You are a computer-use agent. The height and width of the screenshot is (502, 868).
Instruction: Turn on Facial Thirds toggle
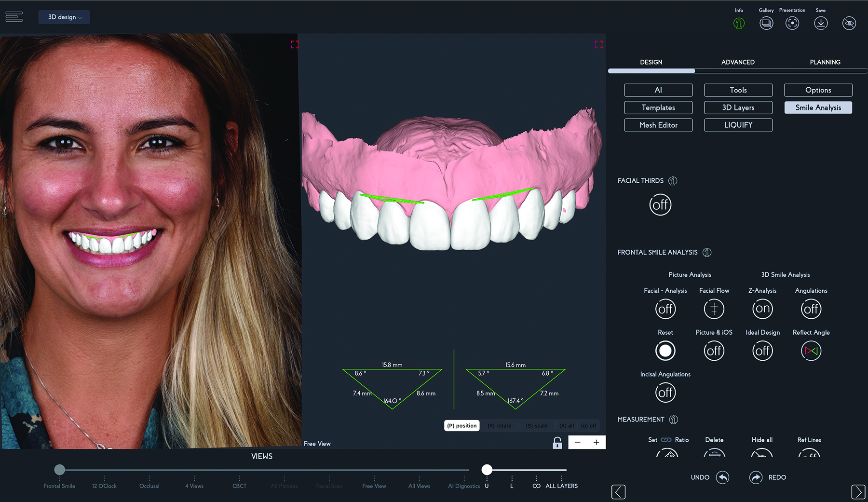pyautogui.click(x=660, y=205)
